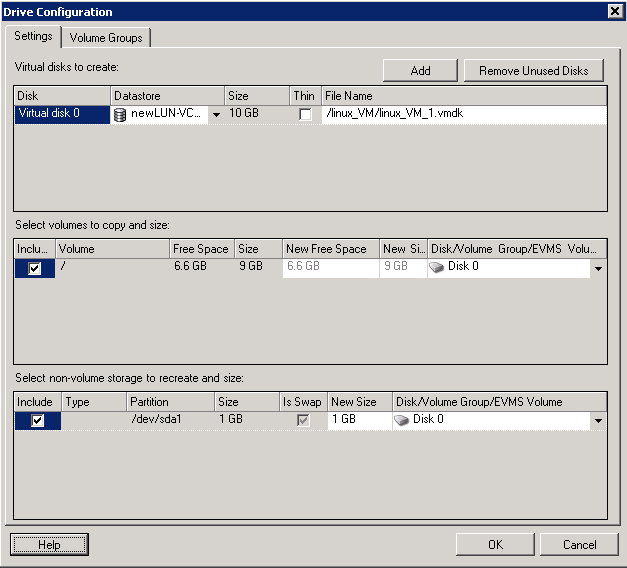Viewport: 627px width, 568px height.
Task: Click the datastore icon for newLUN-VC
Action: 121,114
